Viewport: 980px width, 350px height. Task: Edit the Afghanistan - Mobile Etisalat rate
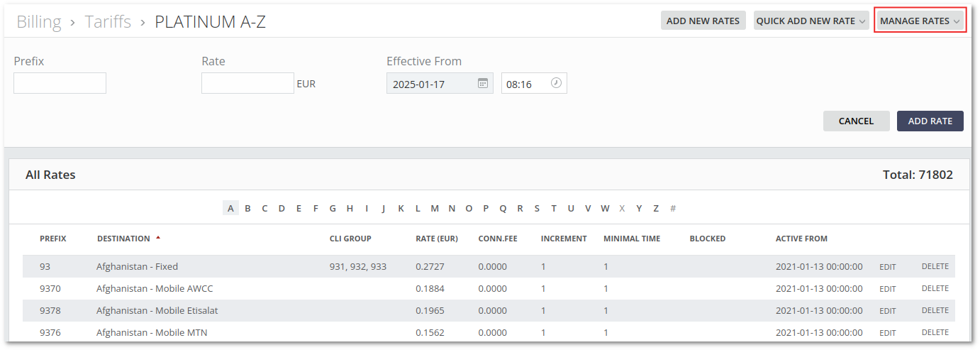(887, 311)
